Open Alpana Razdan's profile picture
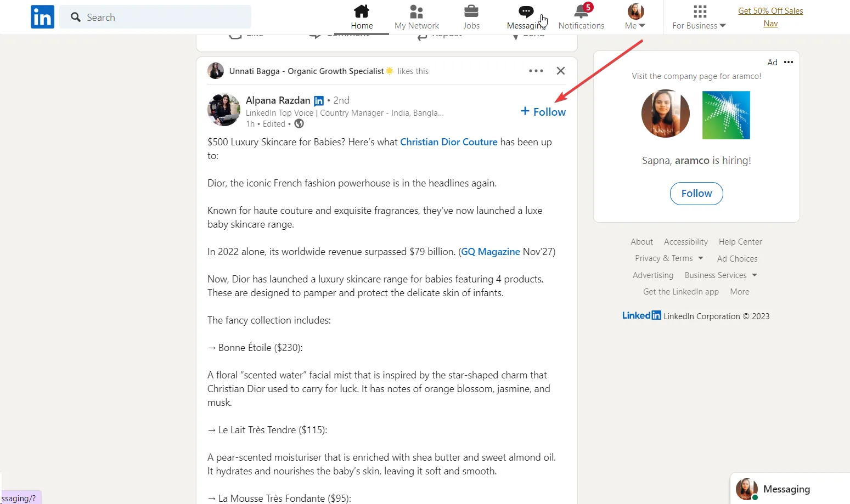 pyautogui.click(x=224, y=110)
